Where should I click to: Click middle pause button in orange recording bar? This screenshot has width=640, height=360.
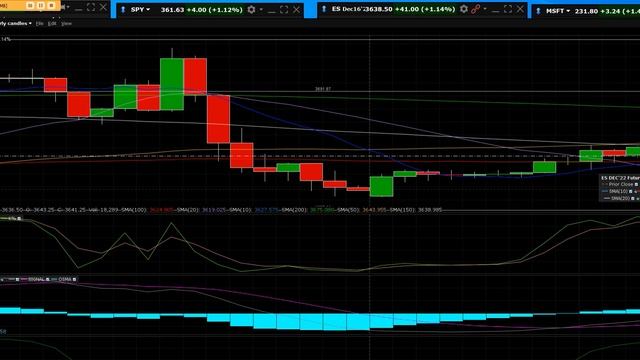coord(41,6)
